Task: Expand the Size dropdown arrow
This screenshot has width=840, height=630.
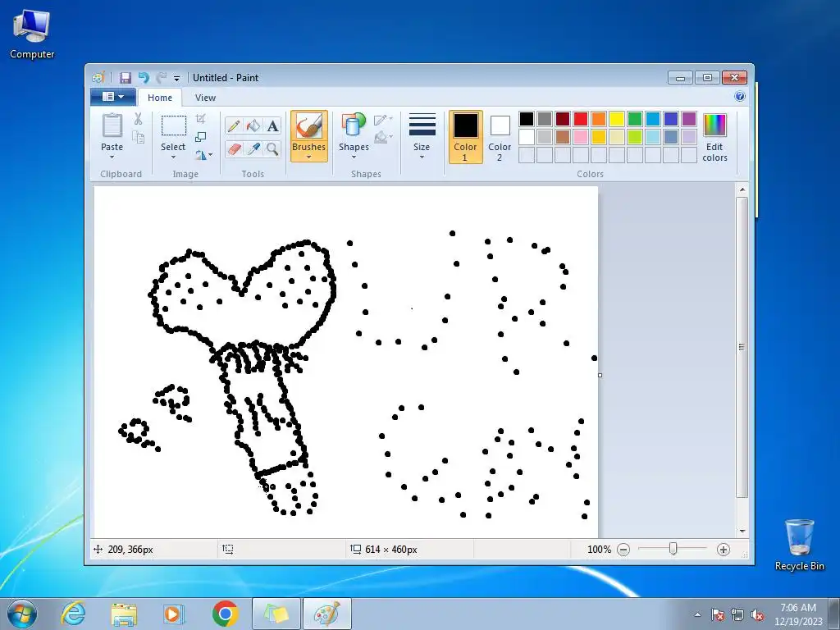Action: (x=422, y=157)
